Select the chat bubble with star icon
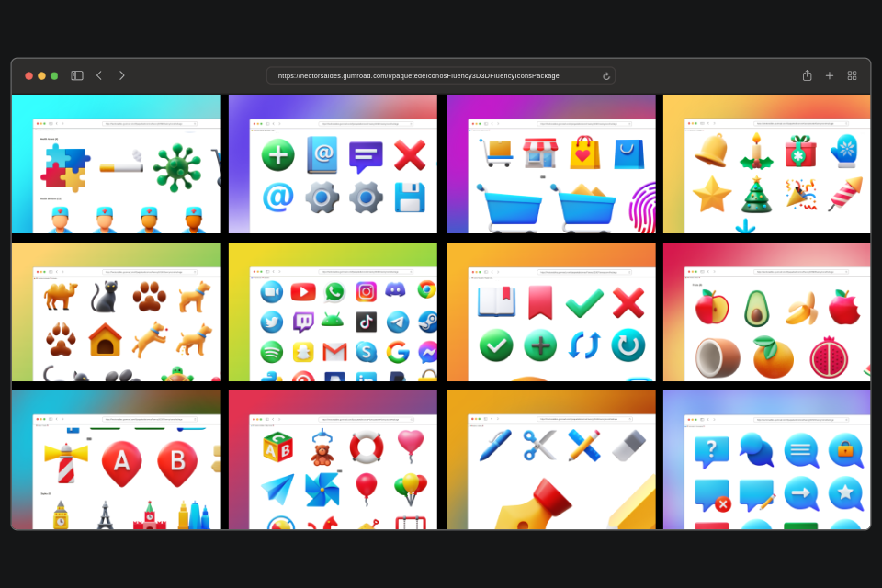Screen dimensions: 882x588 tap(845, 493)
